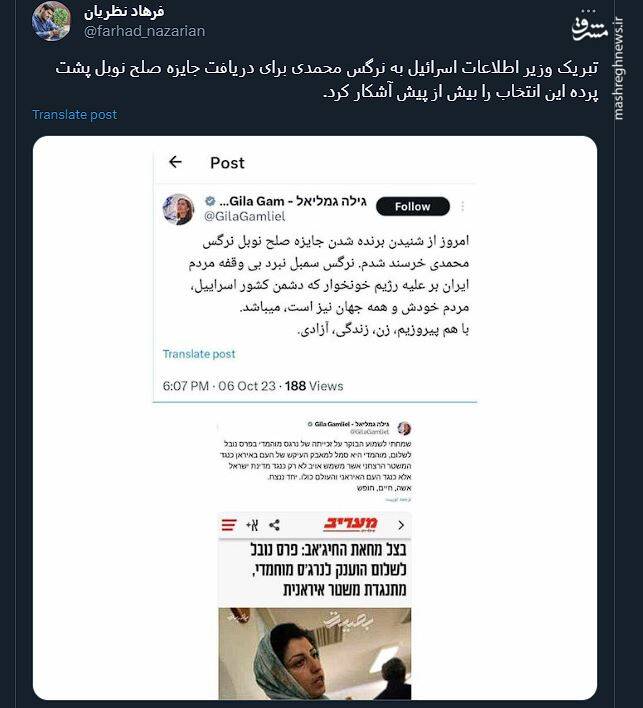This screenshot has height=708, width=643.
Task: Open the three-dot more options menu
Action: click(587, 11)
